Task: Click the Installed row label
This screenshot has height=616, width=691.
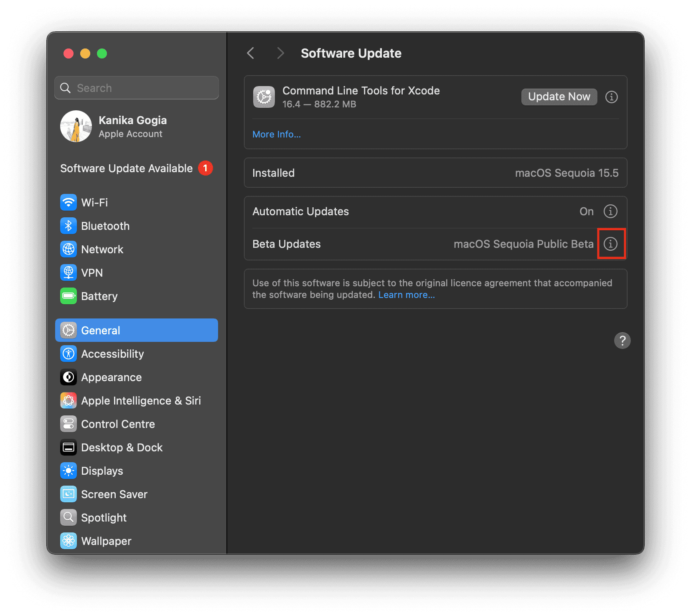Action: pyautogui.click(x=274, y=173)
